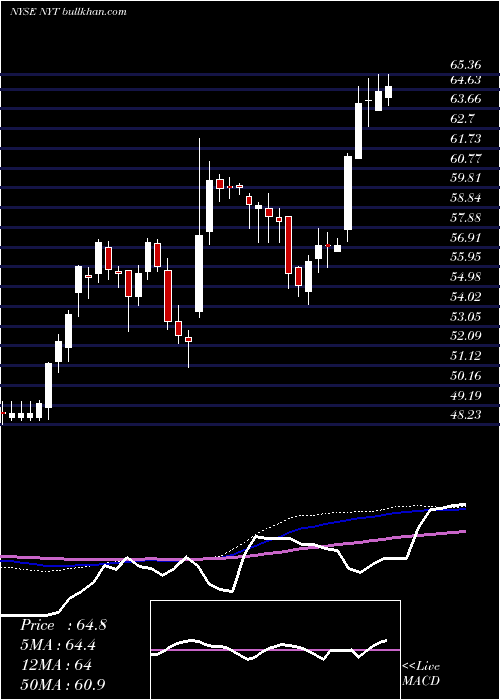The height and width of the screenshot is (700, 500).
Task: Click inside the MACD inset chart
Action: click(275, 650)
